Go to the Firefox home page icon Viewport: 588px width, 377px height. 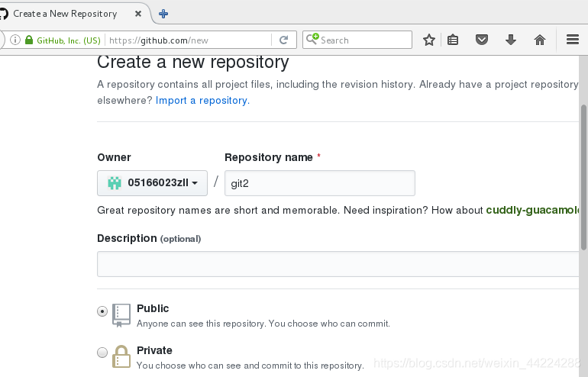pos(540,40)
